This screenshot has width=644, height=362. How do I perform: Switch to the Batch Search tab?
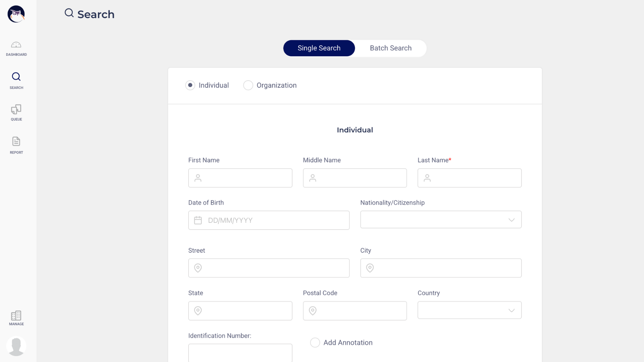(390, 48)
